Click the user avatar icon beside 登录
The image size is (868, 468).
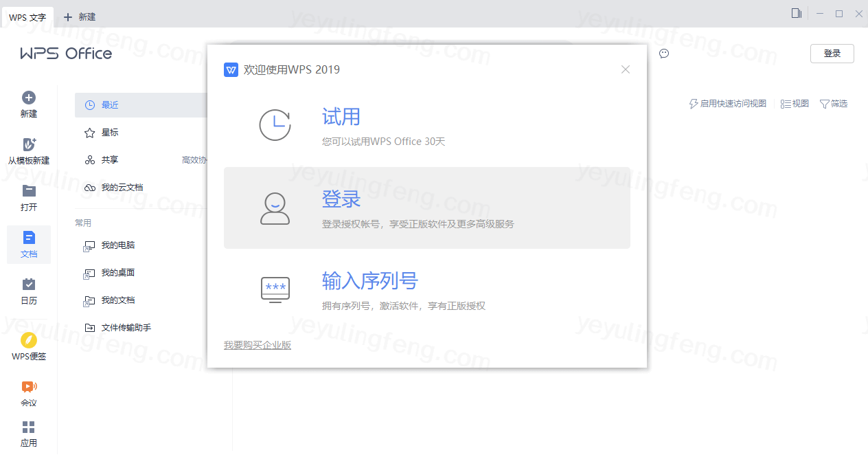coord(275,208)
